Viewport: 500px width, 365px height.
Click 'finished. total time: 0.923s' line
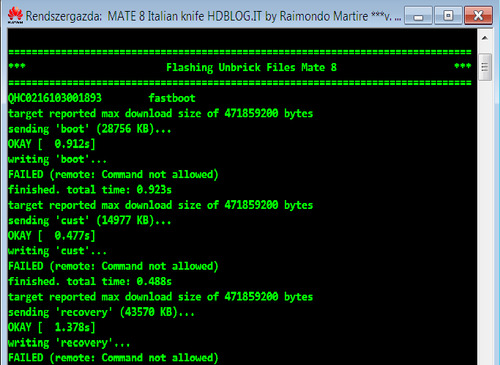[90, 190]
